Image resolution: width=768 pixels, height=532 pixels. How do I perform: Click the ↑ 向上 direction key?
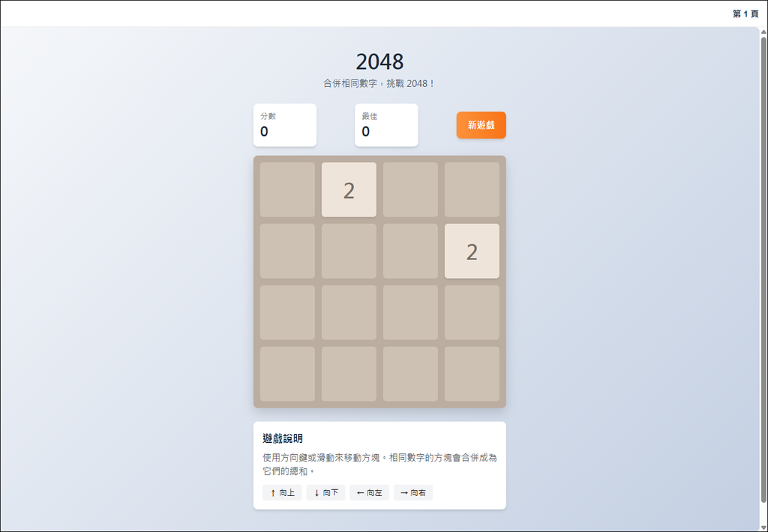click(x=282, y=492)
